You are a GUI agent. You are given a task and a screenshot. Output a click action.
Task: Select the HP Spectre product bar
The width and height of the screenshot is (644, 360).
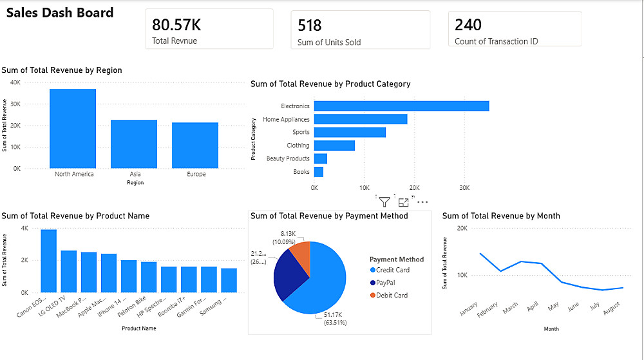pos(169,279)
